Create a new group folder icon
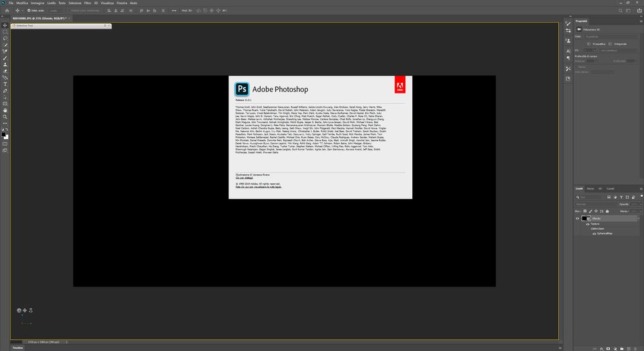Image resolution: width=644 pixels, height=351 pixels. [x=622, y=348]
